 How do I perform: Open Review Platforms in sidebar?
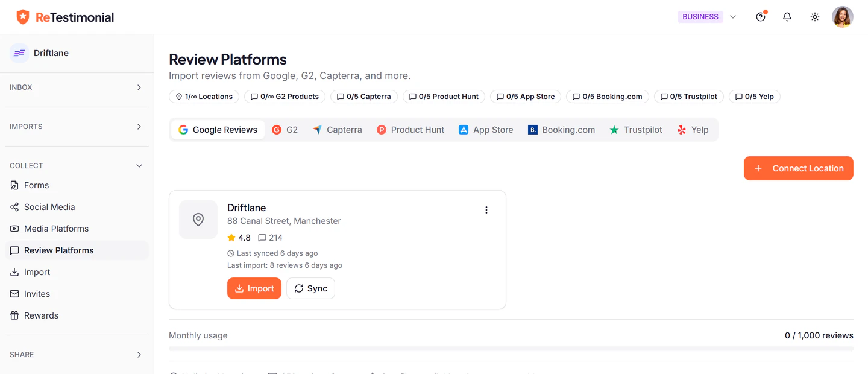[77, 250]
